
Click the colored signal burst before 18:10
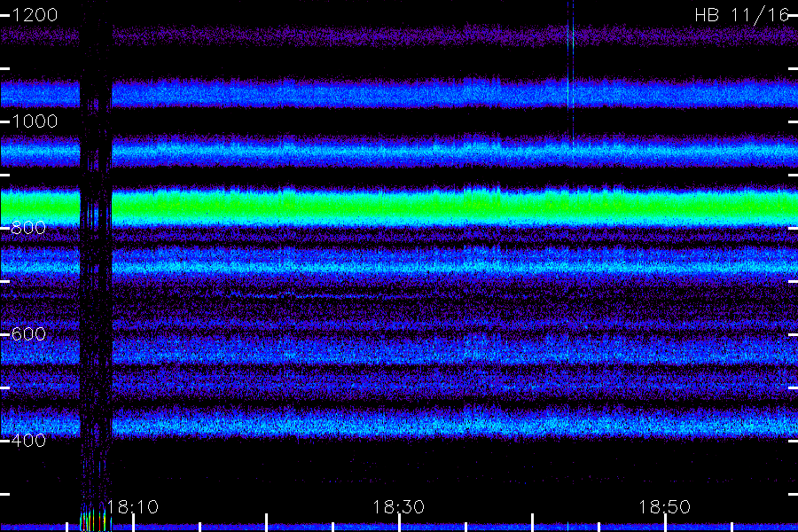click(x=95, y=520)
